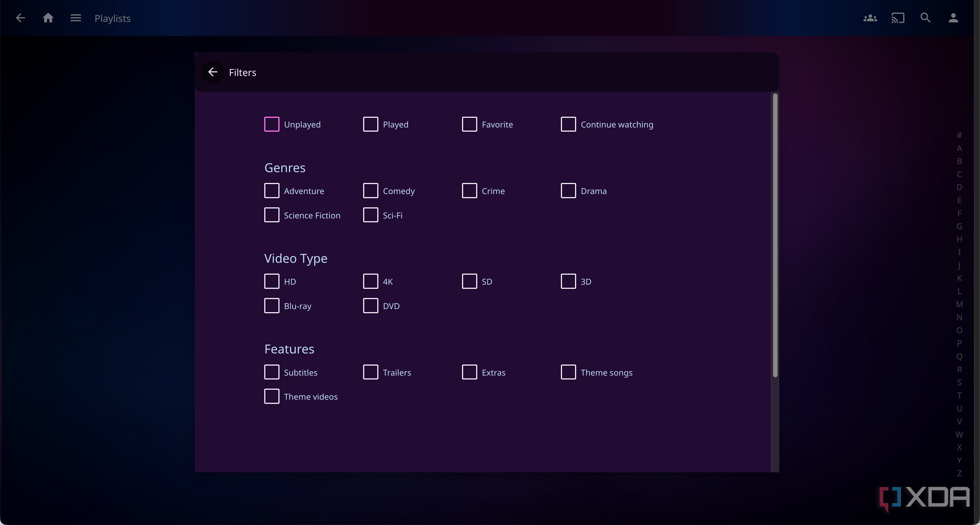Screen dimensions: 980x525
Task: Click the Genres section heading
Action: click(x=285, y=167)
